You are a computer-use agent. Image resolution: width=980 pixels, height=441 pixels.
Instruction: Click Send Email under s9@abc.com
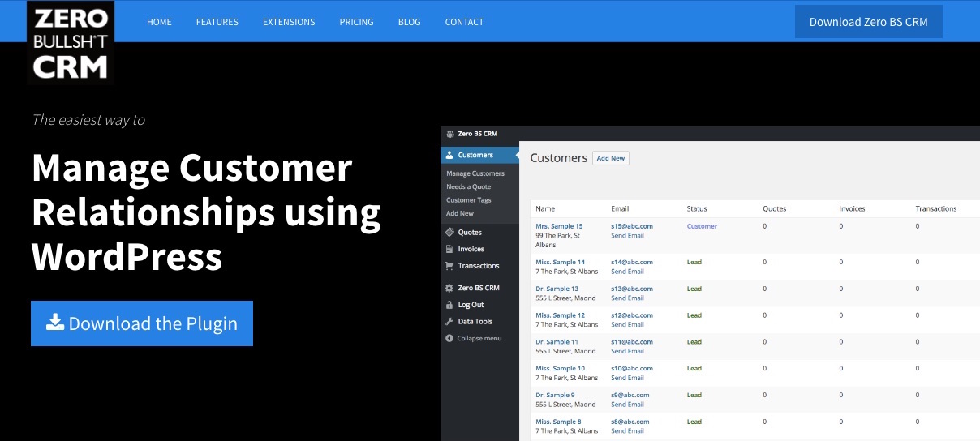coord(627,404)
